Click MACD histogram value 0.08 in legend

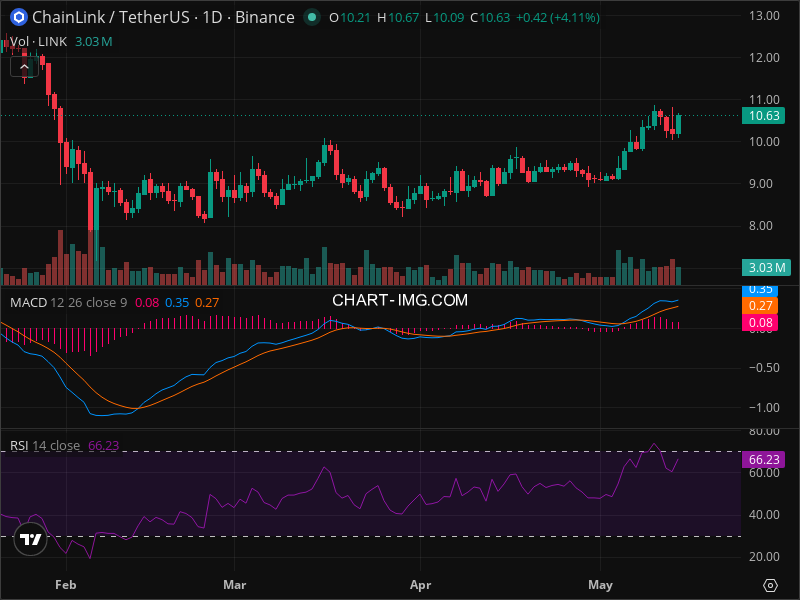(x=147, y=303)
